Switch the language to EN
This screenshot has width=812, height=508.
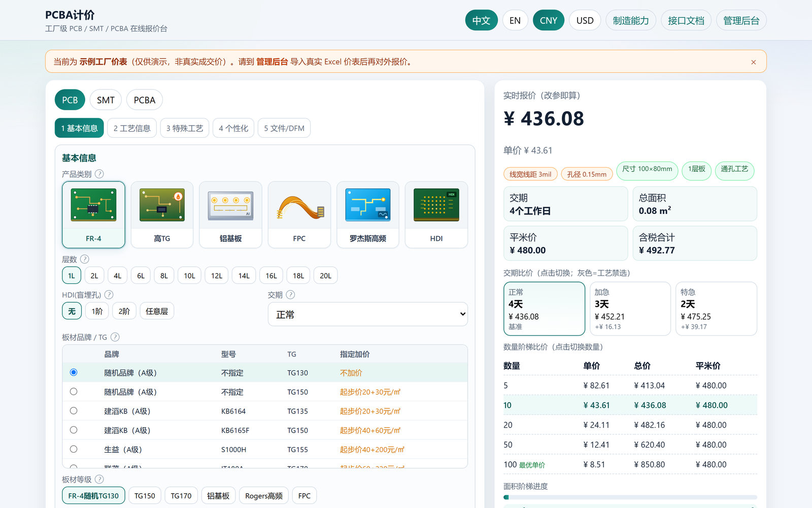[x=515, y=20]
